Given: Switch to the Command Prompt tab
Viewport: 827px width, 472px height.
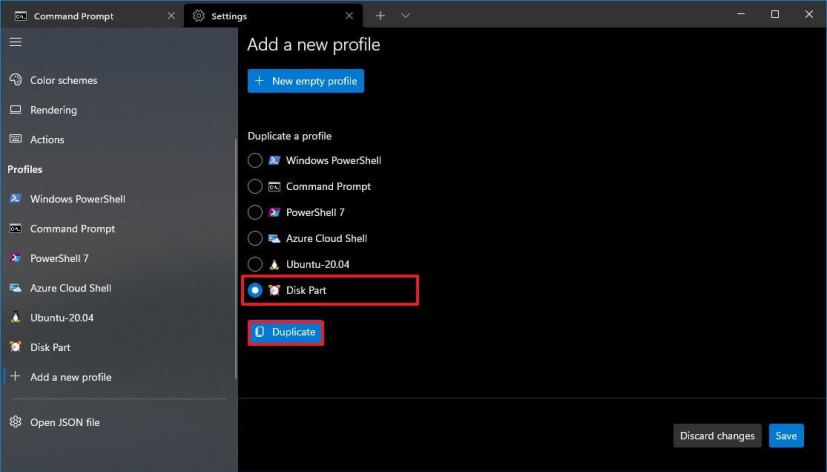Looking at the screenshot, I should (x=92, y=16).
